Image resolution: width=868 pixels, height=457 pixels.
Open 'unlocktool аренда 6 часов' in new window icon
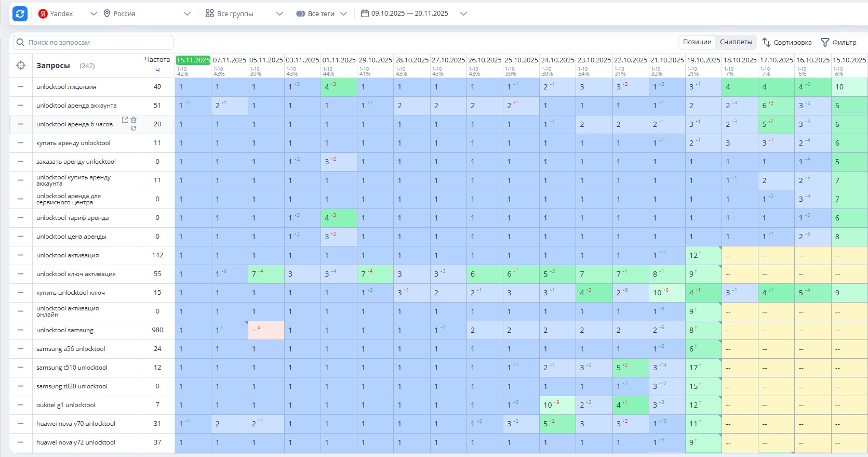(x=125, y=120)
